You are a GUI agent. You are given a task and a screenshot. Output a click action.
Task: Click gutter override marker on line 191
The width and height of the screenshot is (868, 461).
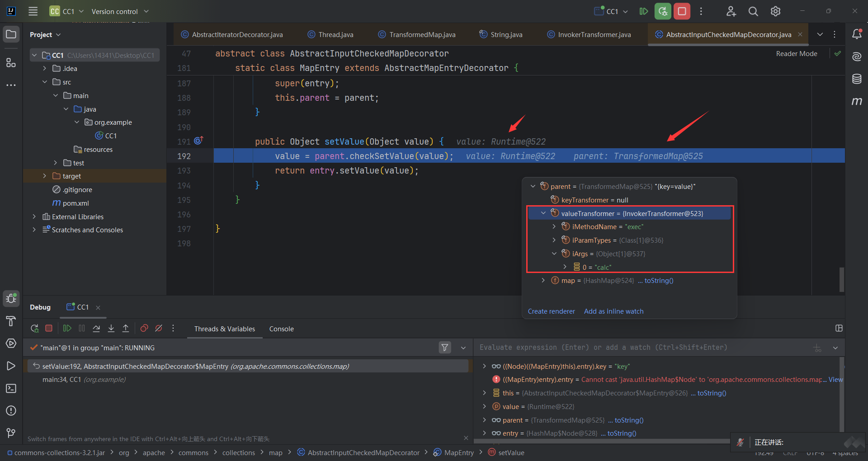pyautogui.click(x=198, y=141)
